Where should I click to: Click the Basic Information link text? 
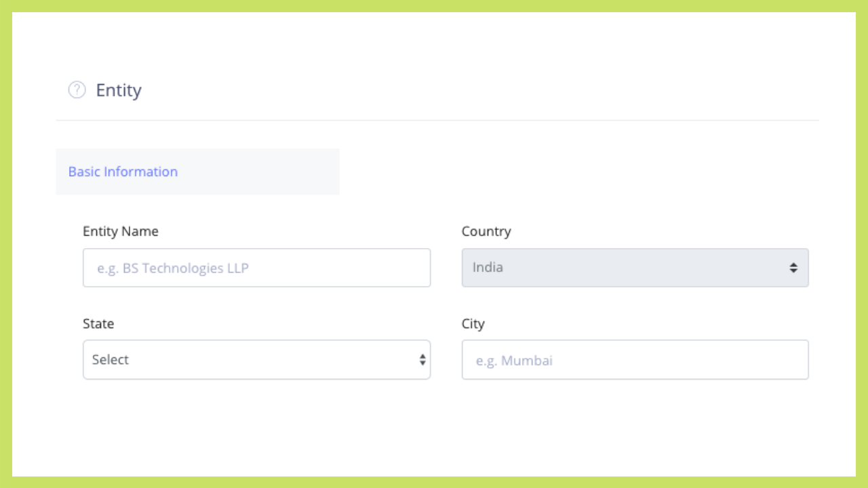pos(123,171)
